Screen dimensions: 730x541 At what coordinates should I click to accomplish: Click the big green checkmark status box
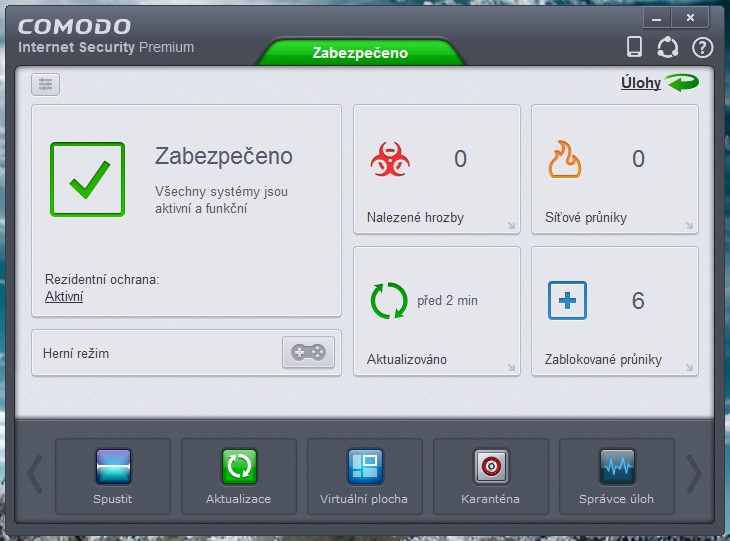pos(88,179)
